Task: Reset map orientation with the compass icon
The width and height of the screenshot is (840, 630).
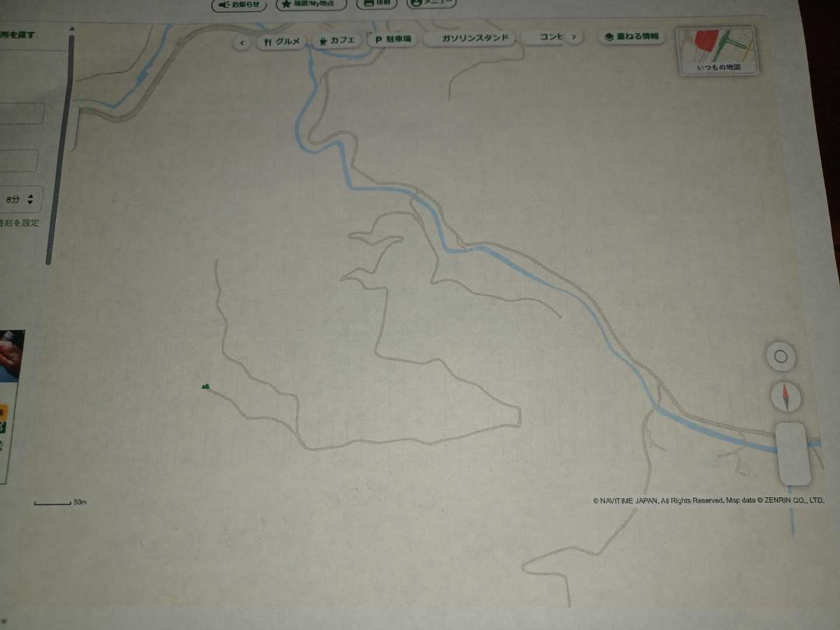Action: [x=785, y=397]
